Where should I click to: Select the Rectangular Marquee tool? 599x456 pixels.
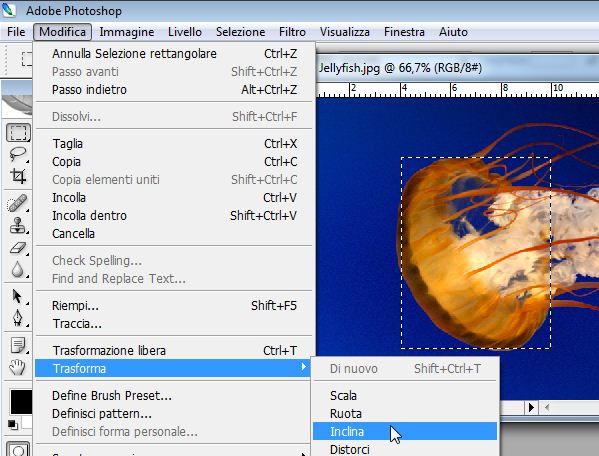point(18,132)
